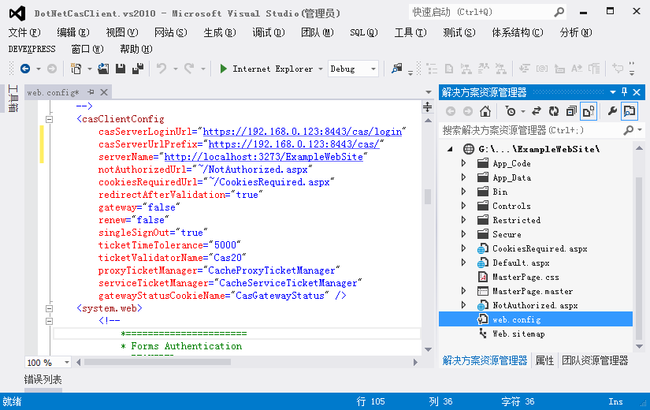650x410 pixels.
Task: Auto-hide Solution Explorer with the pin icon
Action: [x=625, y=92]
